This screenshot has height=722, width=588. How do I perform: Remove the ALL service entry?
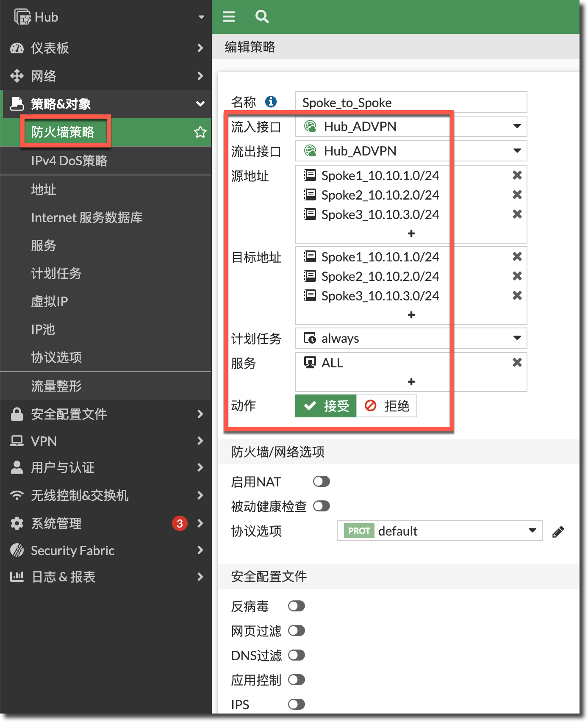pos(517,363)
